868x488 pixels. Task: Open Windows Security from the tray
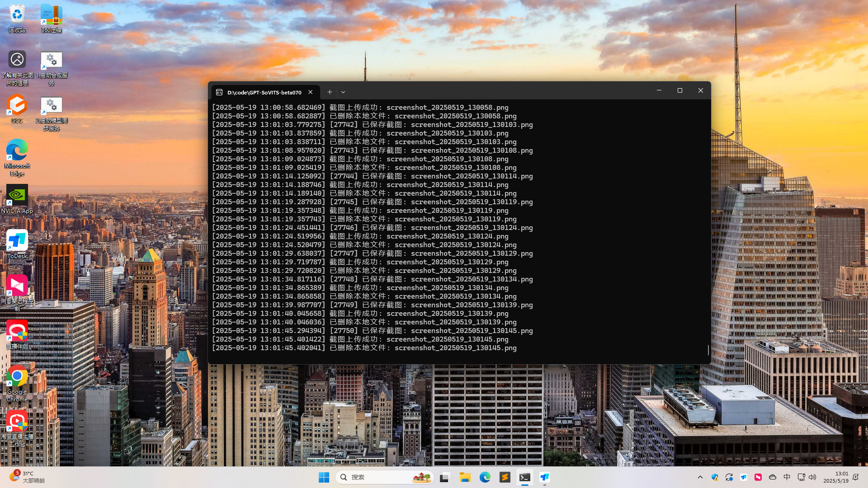point(715,477)
